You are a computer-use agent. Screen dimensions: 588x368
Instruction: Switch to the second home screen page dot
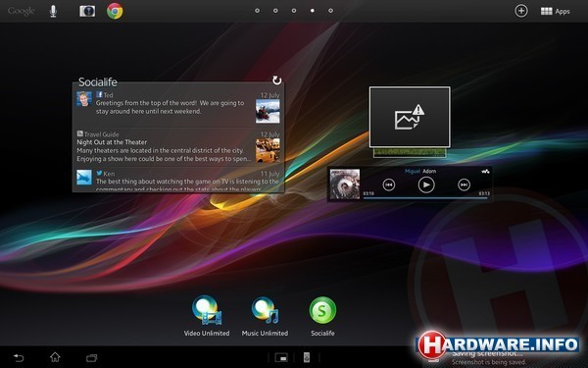(x=275, y=11)
